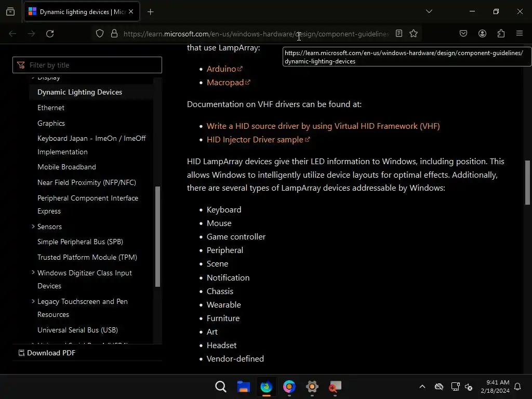Save page to Pocket
Screen dimensions: 532x399
pyautogui.click(x=463, y=33)
